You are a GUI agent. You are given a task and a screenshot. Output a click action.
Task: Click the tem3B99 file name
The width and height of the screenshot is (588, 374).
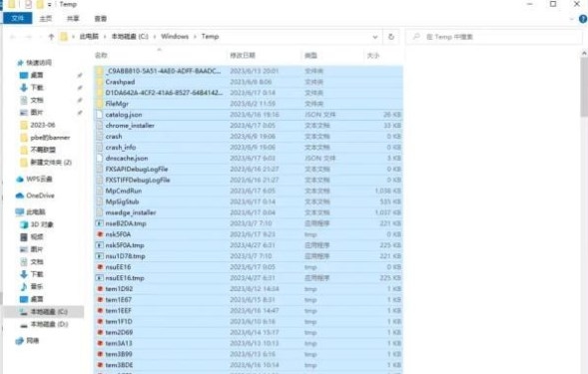pyautogui.click(x=119, y=354)
